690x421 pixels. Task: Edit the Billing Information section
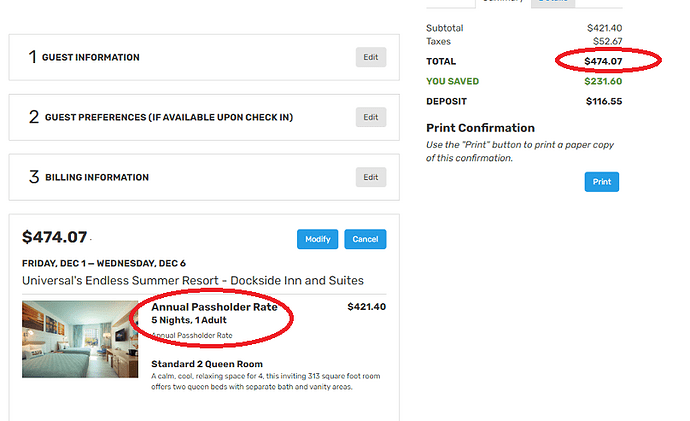coord(370,177)
